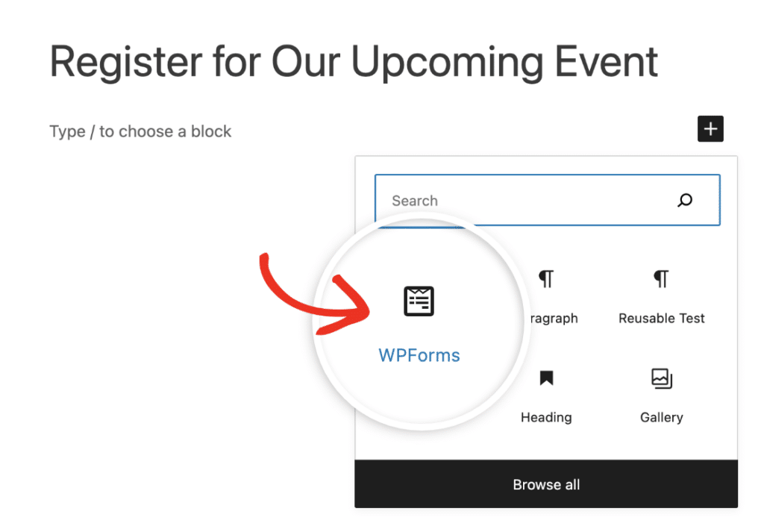The height and width of the screenshot is (532, 764).
Task: Select the bookmark icon above Heading
Action: (546, 379)
